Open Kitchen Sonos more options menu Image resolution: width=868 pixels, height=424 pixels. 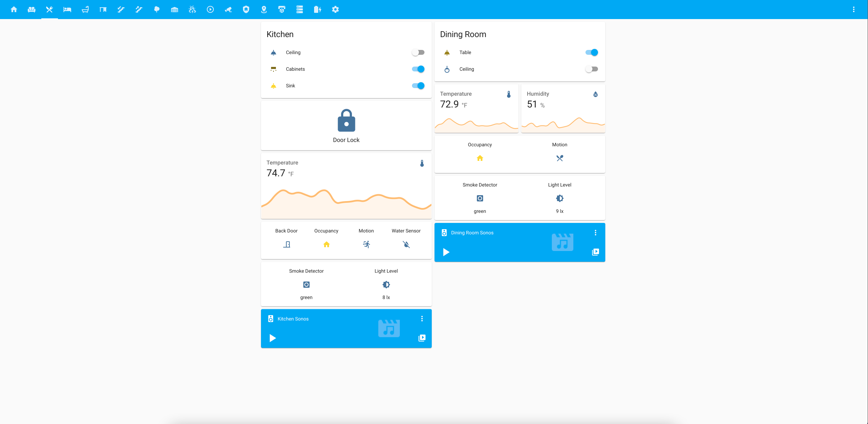pyautogui.click(x=422, y=319)
